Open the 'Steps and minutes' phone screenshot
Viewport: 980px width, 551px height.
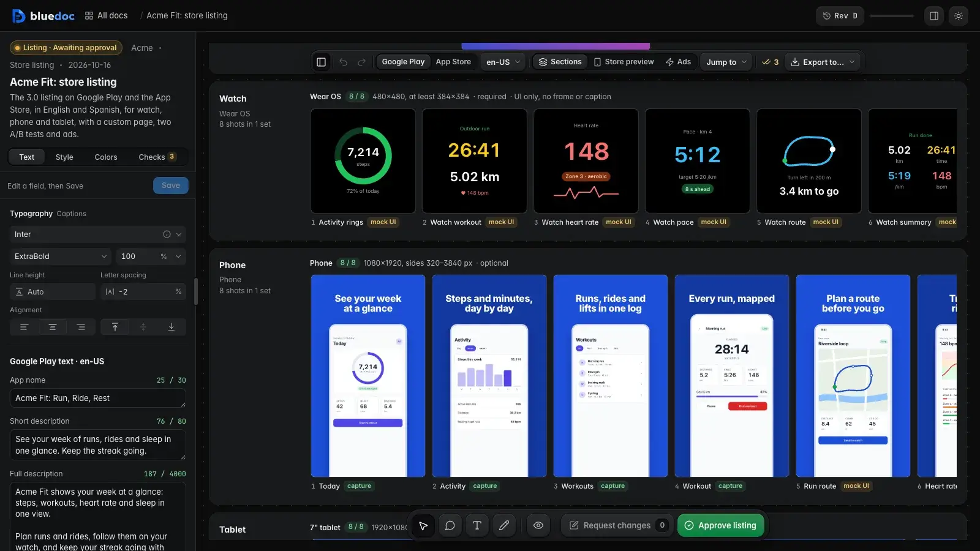click(489, 376)
